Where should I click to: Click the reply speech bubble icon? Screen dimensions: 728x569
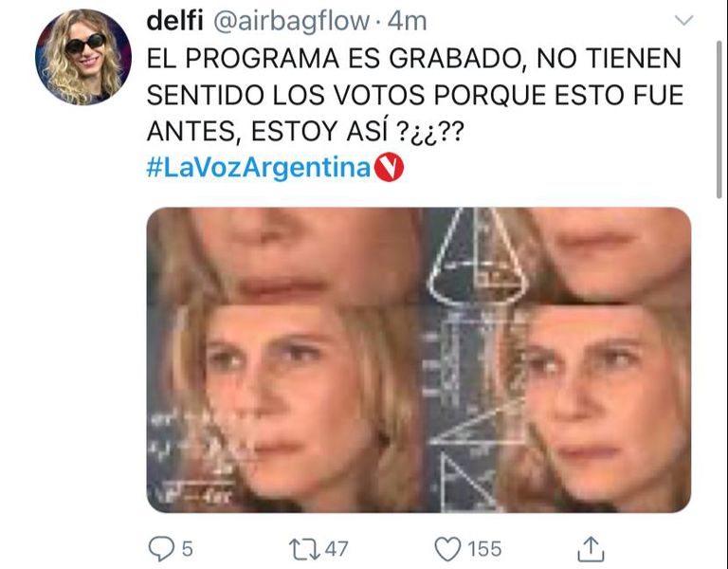pos(161,548)
